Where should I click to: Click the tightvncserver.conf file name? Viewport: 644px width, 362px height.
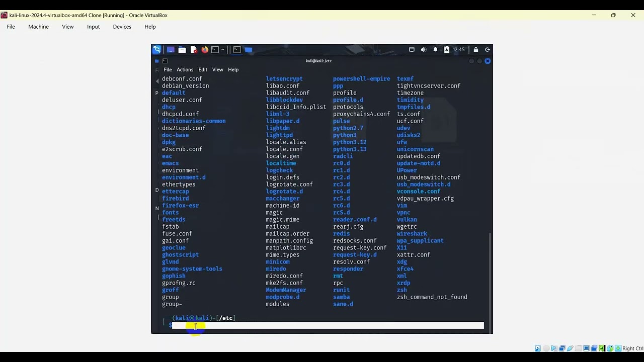(x=428, y=86)
